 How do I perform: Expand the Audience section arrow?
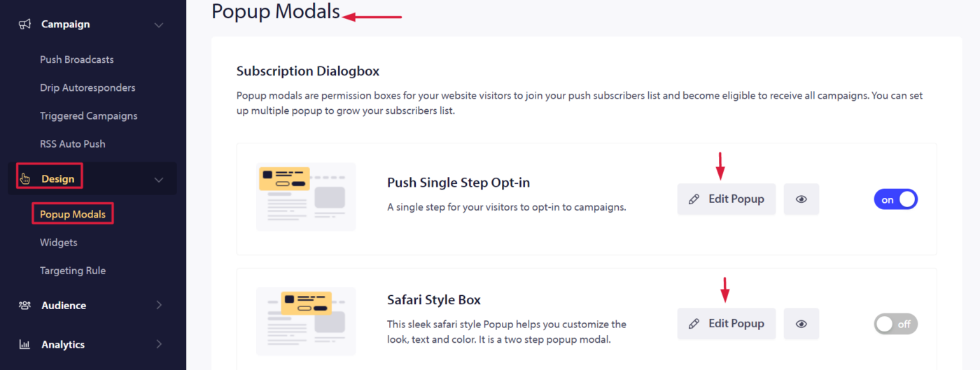point(159,306)
